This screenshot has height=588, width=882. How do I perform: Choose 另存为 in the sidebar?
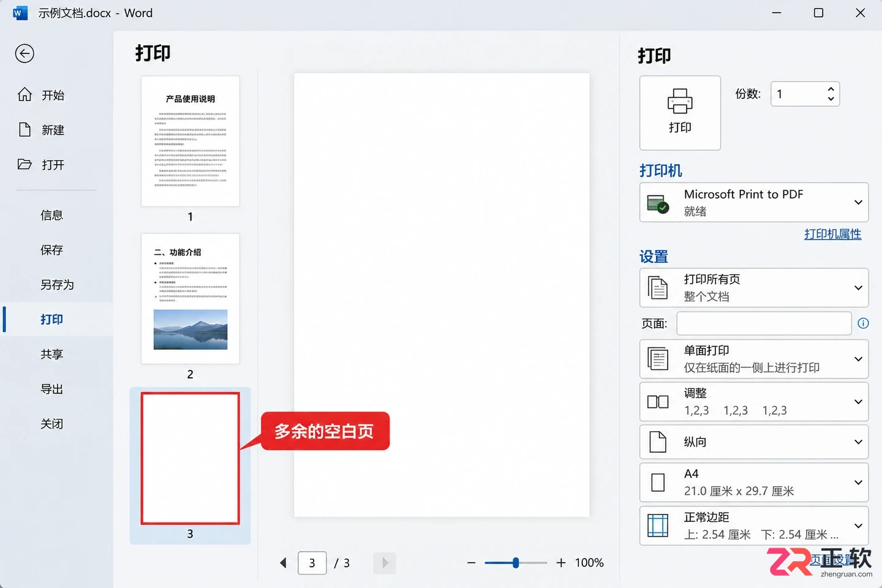(x=58, y=285)
